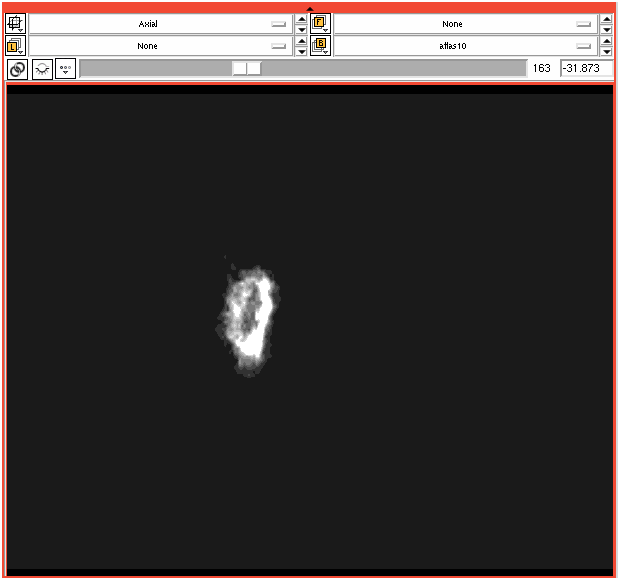Click up arrow next to Axial selector
Viewport: 618px width, 578px height.
[302, 18]
